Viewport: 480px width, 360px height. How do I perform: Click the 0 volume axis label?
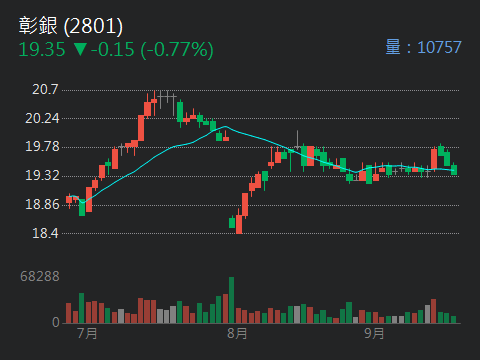click(x=56, y=322)
